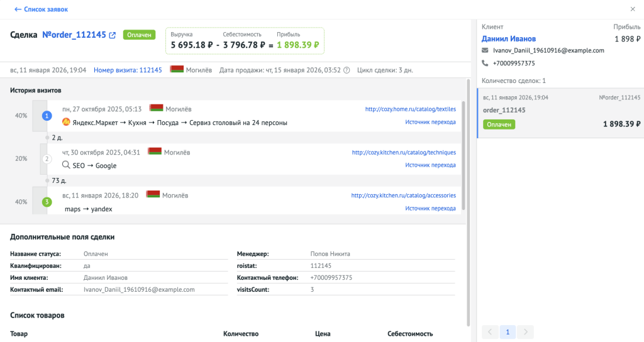Go back to Список заявок

click(x=41, y=9)
